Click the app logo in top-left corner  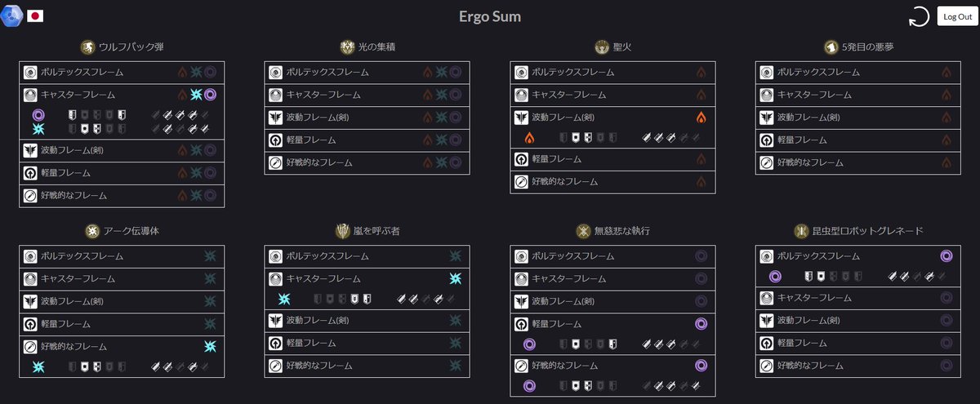(x=12, y=16)
